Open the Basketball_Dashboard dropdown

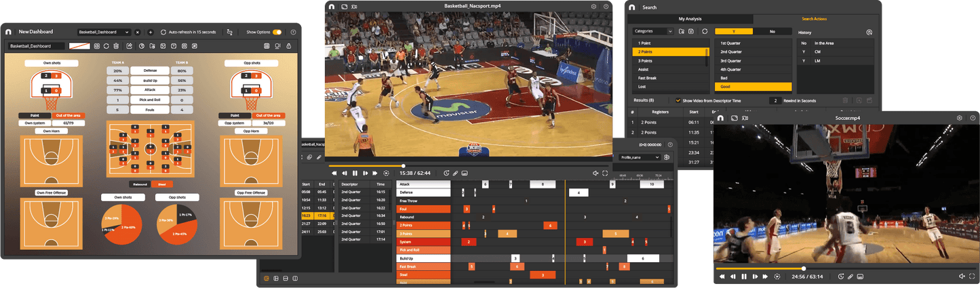click(x=103, y=32)
